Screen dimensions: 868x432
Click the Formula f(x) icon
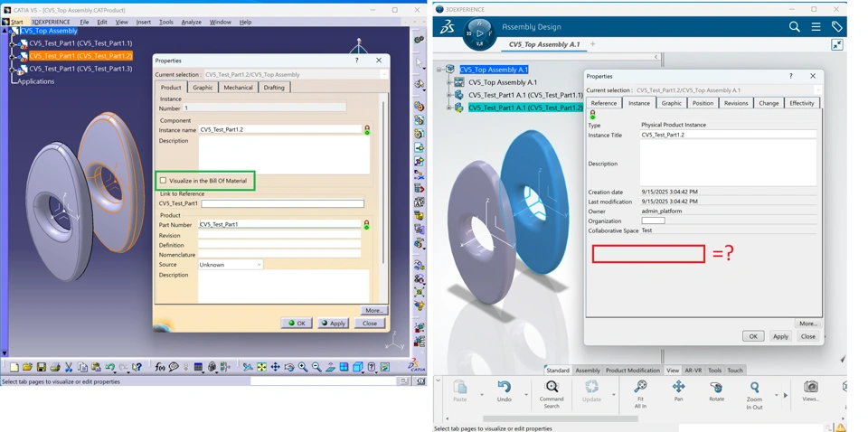(160, 367)
